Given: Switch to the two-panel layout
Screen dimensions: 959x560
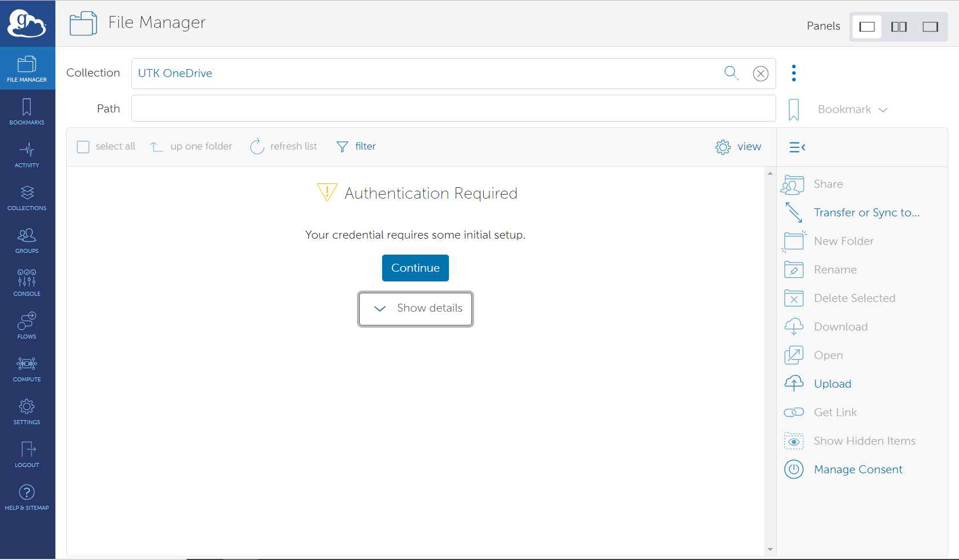Looking at the screenshot, I should [x=898, y=27].
